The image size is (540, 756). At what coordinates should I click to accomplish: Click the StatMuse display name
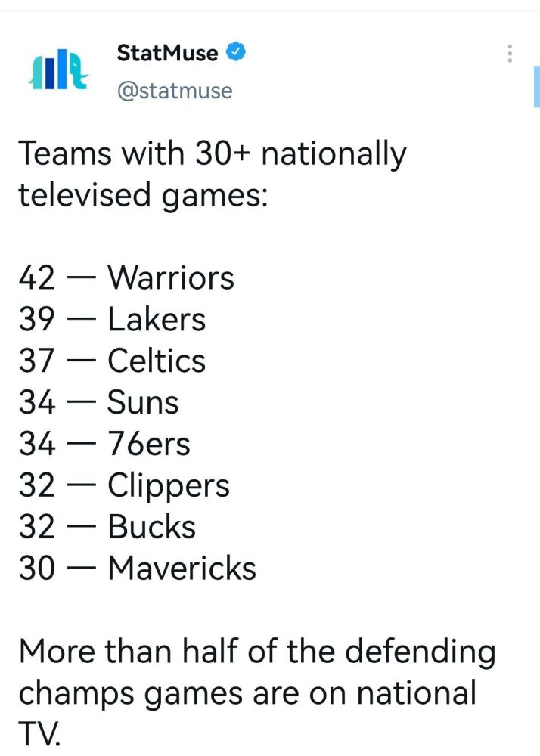click(167, 53)
